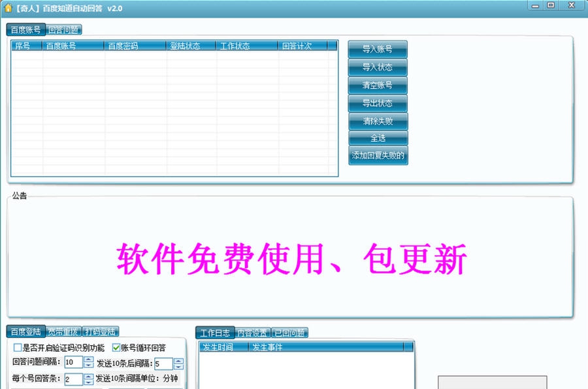
Task: Click the 导入账号 (Import Accounts) button
Action: coord(378,48)
